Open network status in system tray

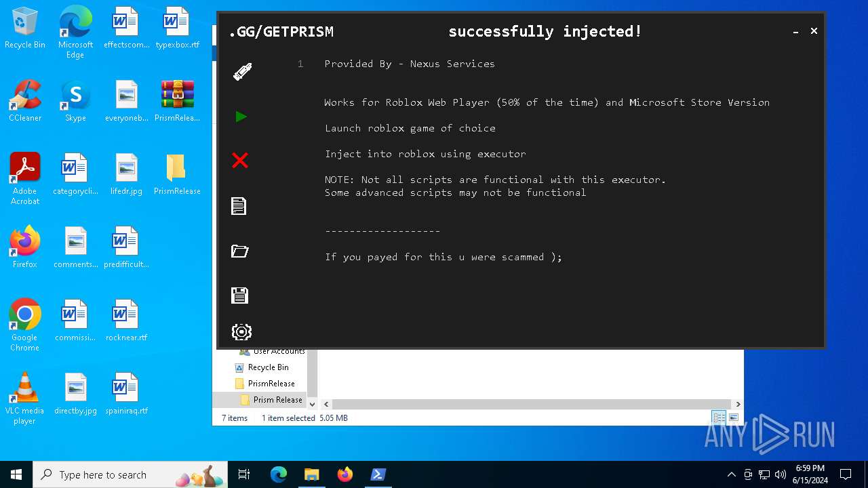point(764,474)
